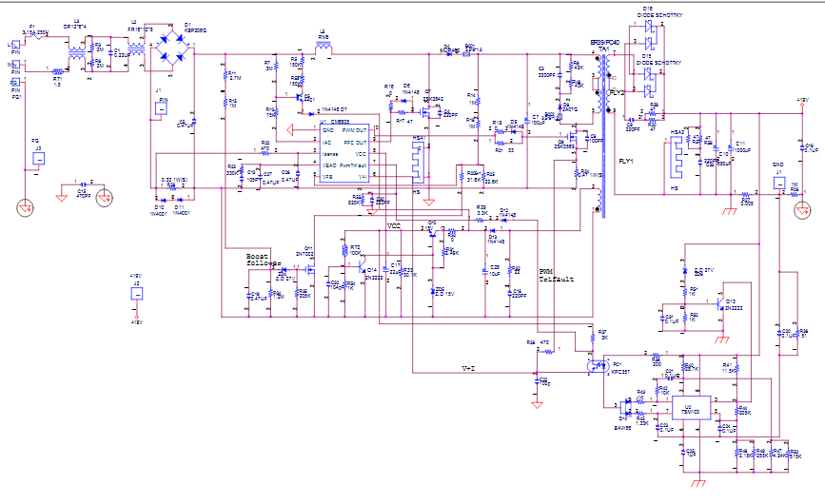The image size is (825, 504).
Task: Select the DR12*8*4 common-mode choke
Action: pos(77,54)
